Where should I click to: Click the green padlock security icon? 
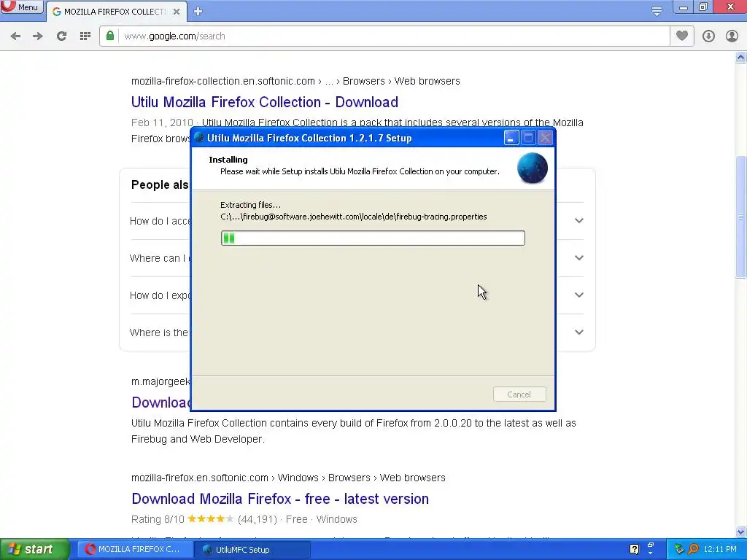click(110, 36)
